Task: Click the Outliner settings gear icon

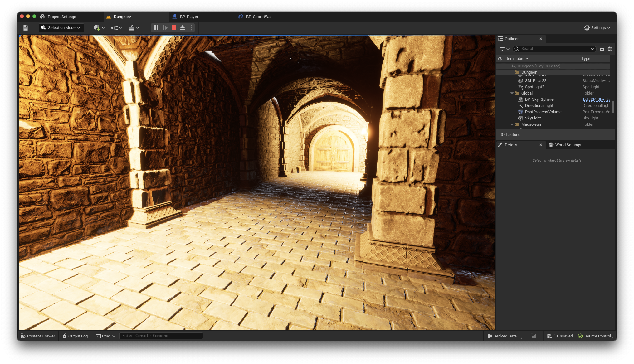Action: tap(610, 49)
